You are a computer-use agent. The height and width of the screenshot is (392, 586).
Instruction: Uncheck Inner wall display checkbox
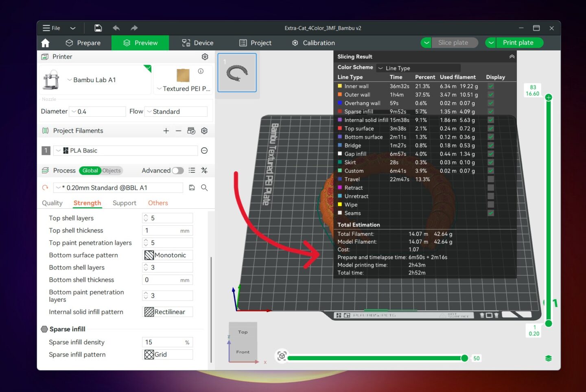click(x=491, y=86)
